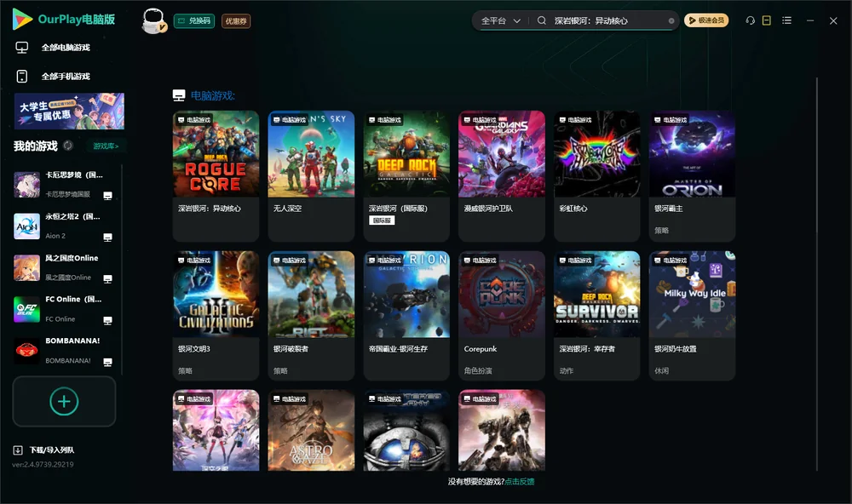This screenshot has width=852, height=504.
Task: Click the 兑换码 redeem code button
Action: (x=194, y=21)
